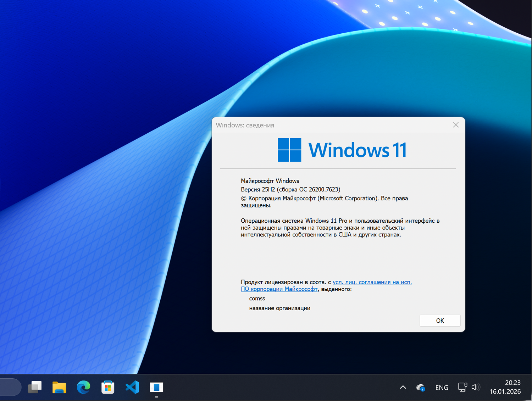
Task: Switch input language via ENG indicator
Action: coord(442,388)
